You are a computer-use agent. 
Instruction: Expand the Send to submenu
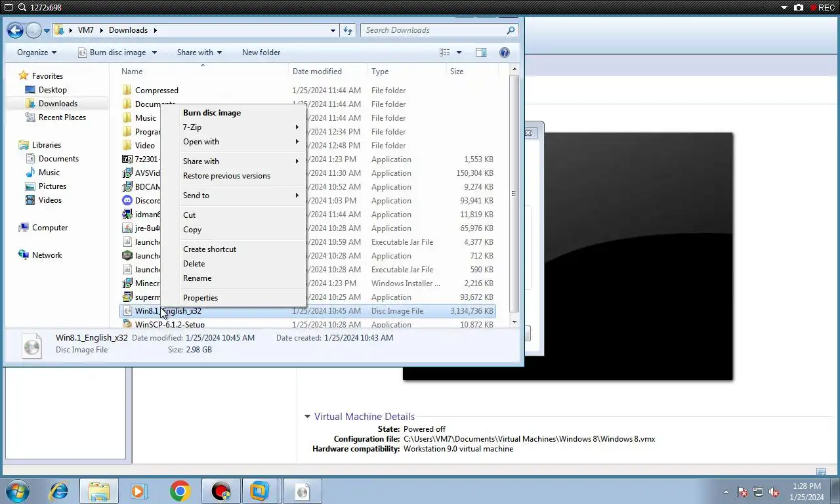point(233,196)
